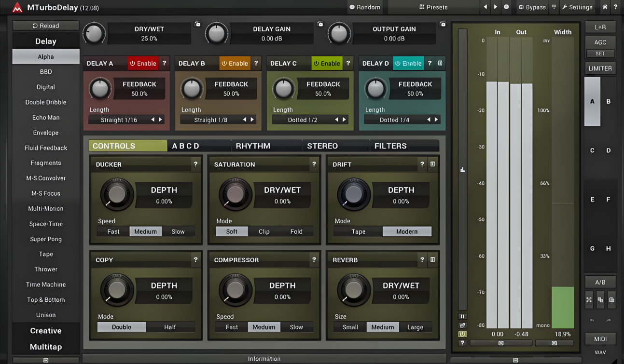624x364 pixels.
Task: Open Compressor help question mark
Action: click(314, 260)
